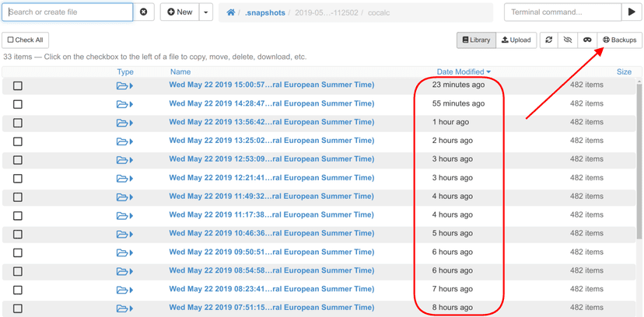Expand the New file dropdown arrow
Screen dimensions: 644x317
(x=206, y=12)
